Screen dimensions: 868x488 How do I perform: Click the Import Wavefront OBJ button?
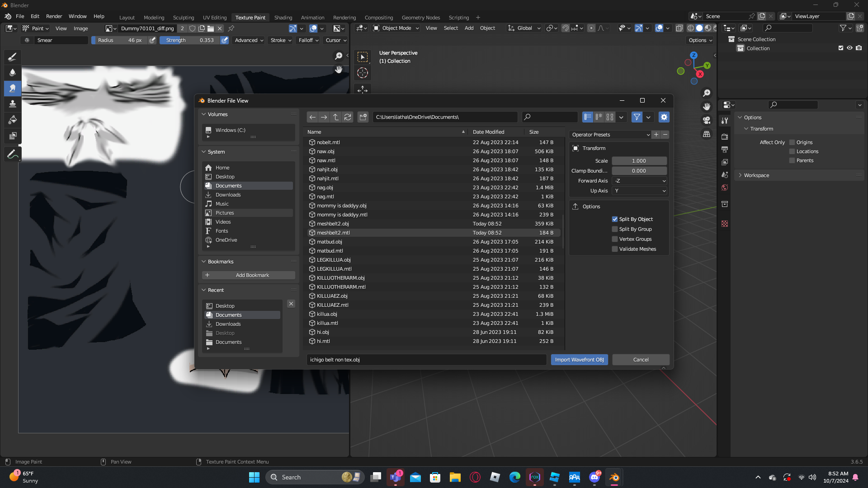(579, 360)
